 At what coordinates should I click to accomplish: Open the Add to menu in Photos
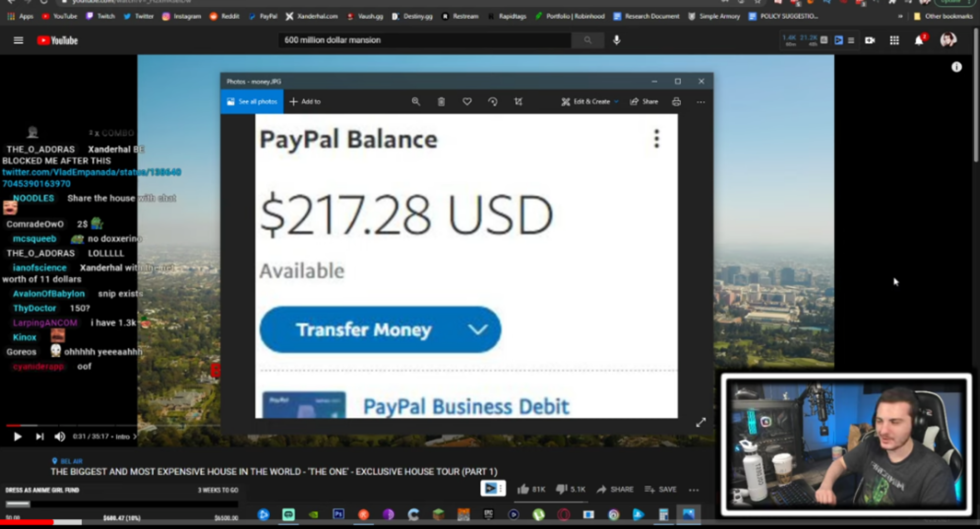click(305, 101)
